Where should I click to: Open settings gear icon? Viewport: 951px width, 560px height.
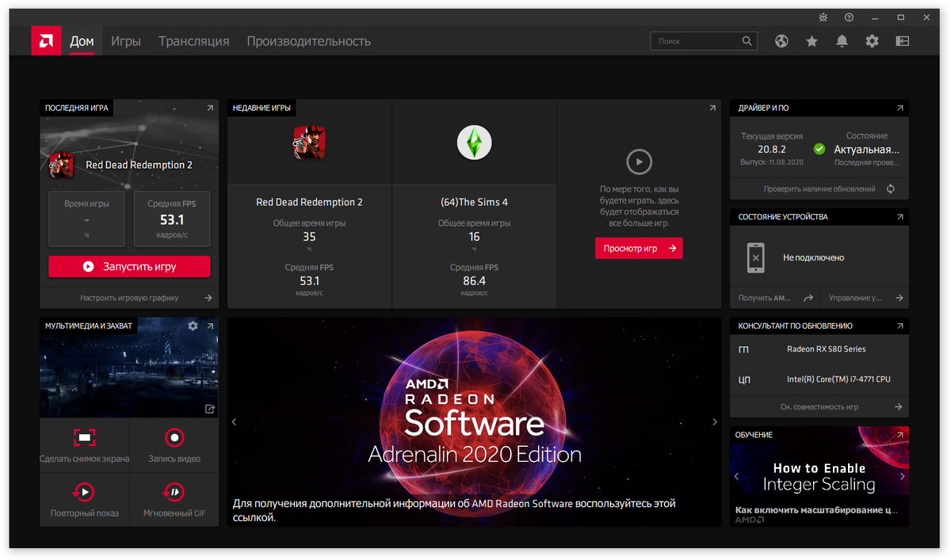tap(872, 41)
